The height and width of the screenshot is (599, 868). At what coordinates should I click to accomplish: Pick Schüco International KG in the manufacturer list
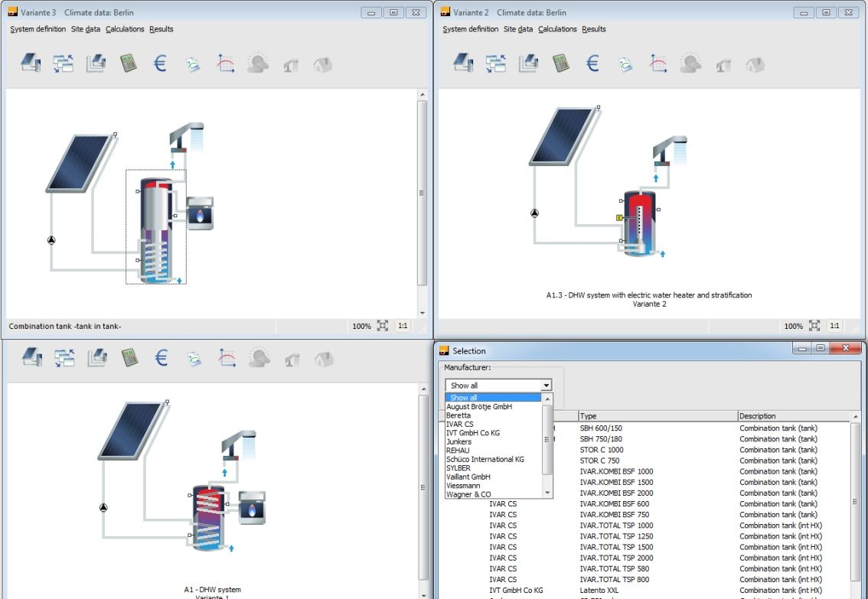point(485,460)
